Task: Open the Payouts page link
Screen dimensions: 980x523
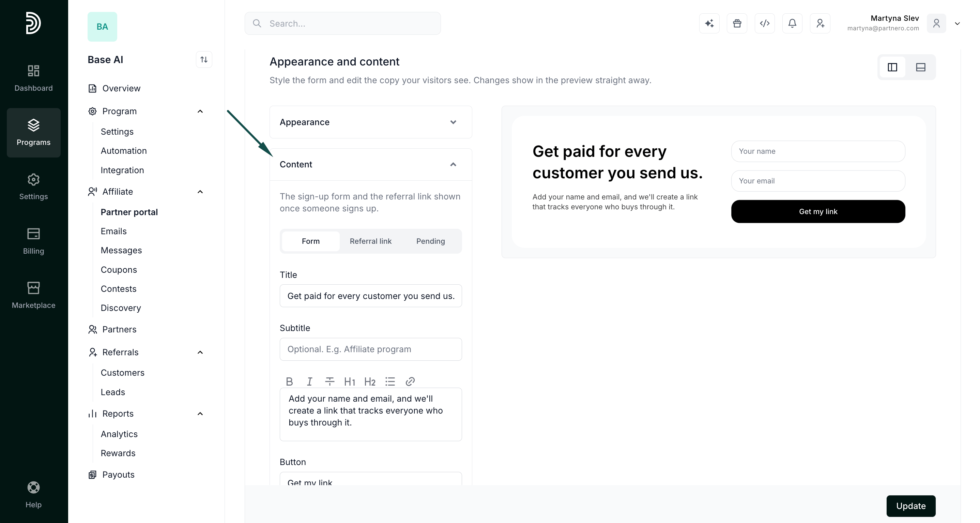Action: (x=118, y=474)
